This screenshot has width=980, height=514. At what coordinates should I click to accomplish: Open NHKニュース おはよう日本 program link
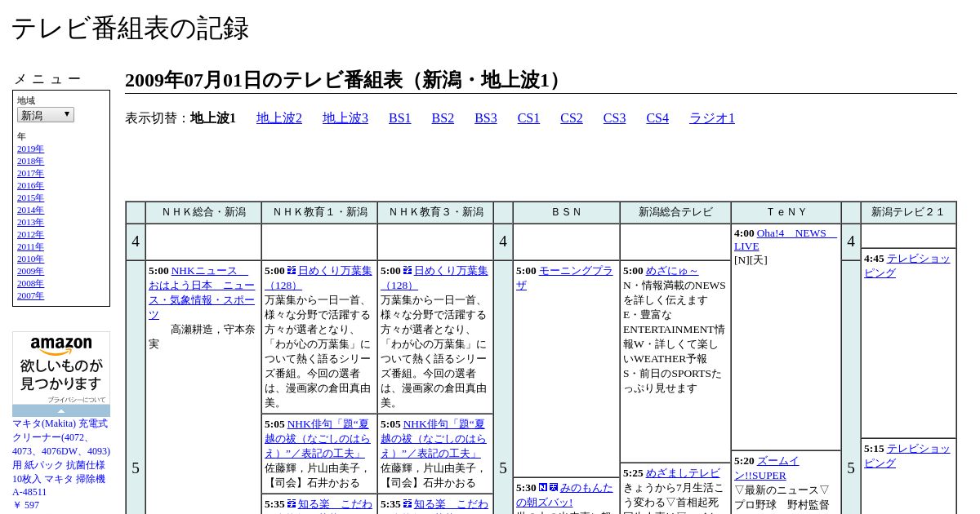click(x=202, y=292)
